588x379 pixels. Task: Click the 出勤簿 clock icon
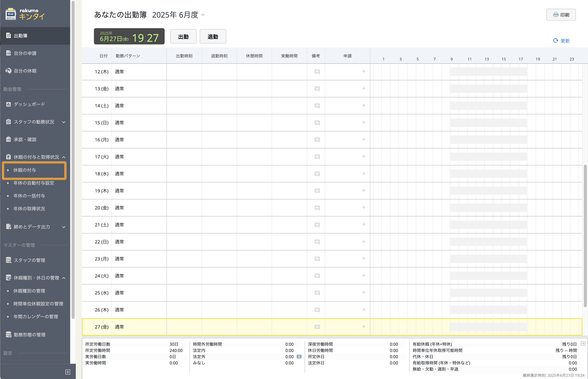(x=8, y=35)
